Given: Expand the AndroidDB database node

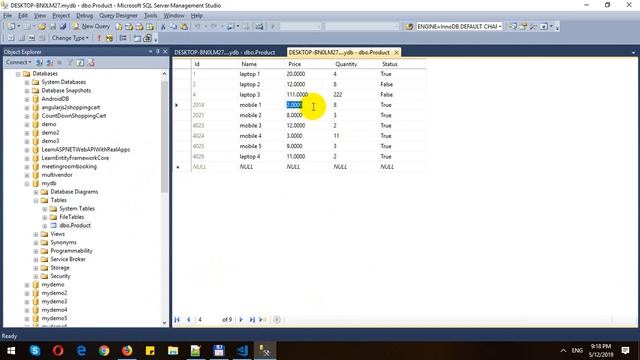Looking at the screenshot, I should [27, 99].
